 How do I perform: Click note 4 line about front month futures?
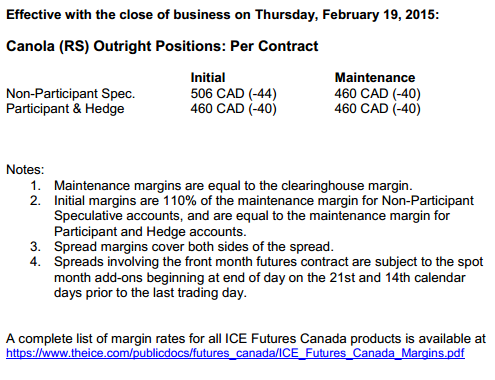(x=268, y=262)
